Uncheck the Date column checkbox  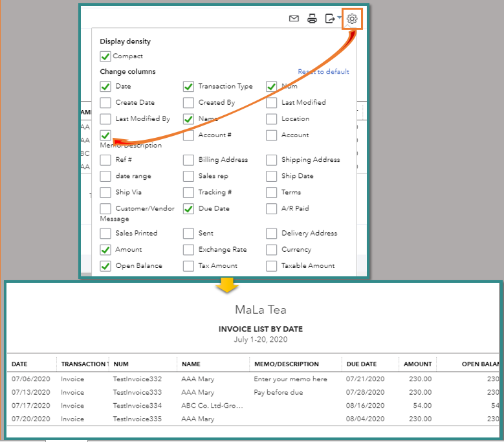tap(105, 87)
